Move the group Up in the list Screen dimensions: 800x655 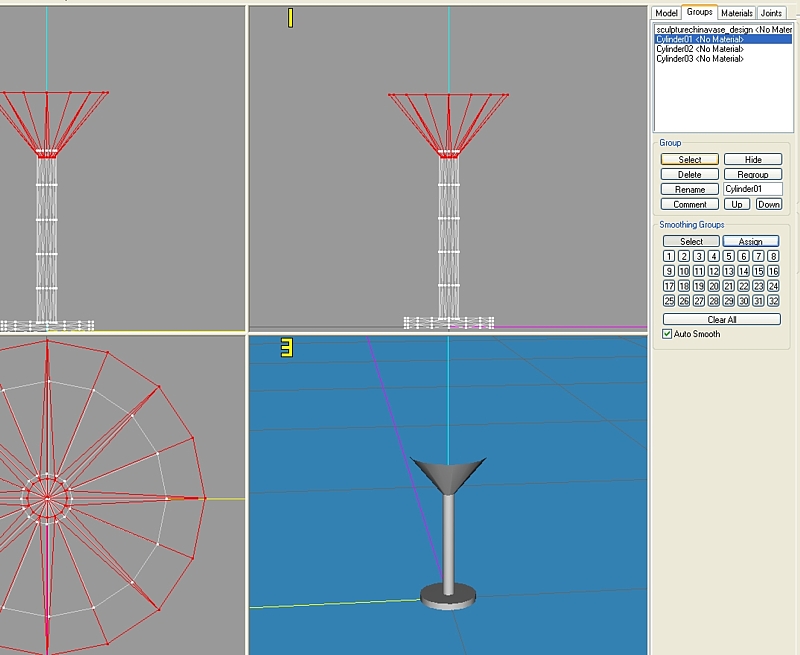(x=737, y=204)
